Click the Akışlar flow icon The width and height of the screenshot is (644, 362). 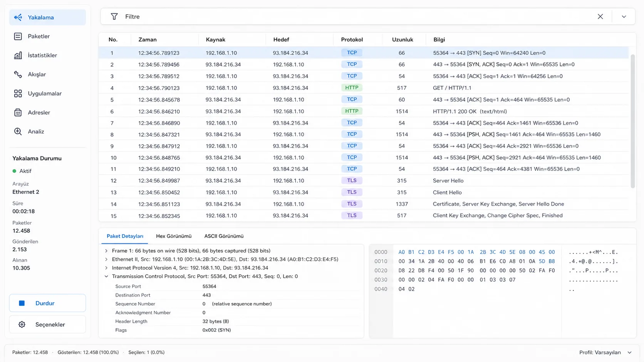[x=18, y=74]
